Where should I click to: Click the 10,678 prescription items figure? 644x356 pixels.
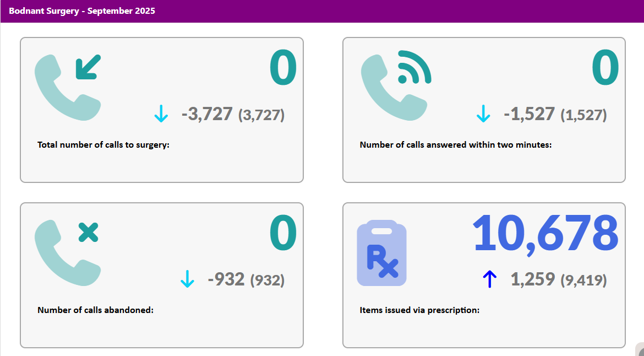(x=545, y=233)
